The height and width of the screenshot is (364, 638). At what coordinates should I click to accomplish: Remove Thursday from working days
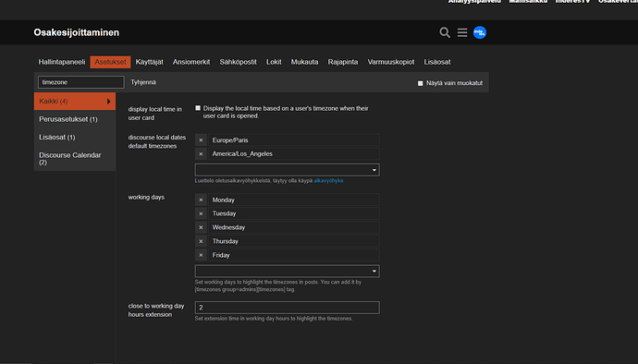pyautogui.click(x=201, y=241)
